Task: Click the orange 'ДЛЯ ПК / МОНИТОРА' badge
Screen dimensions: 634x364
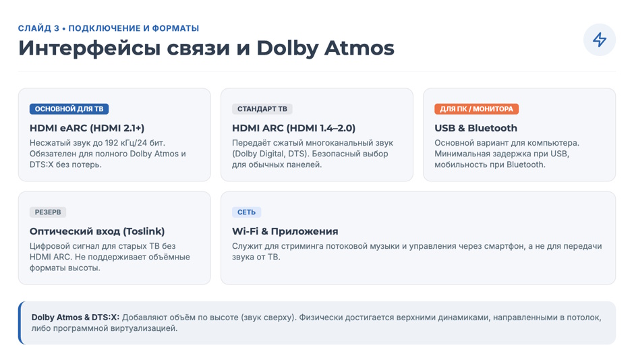Action: click(x=476, y=109)
